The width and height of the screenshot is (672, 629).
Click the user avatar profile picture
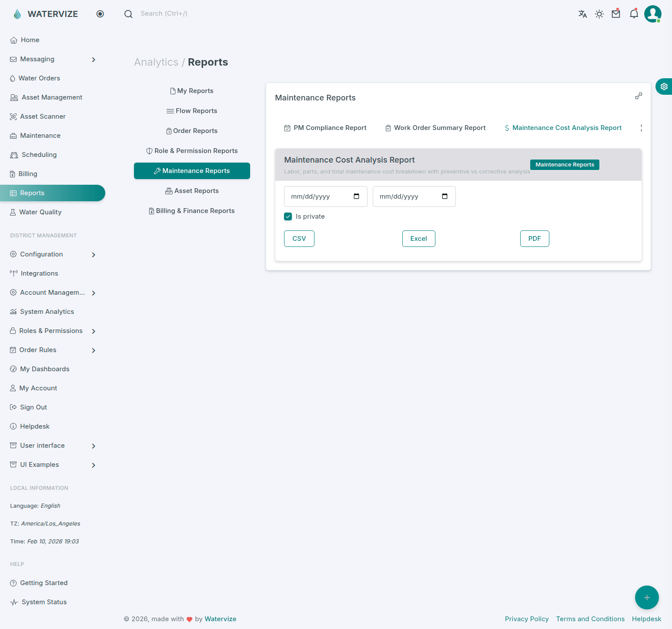(652, 14)
